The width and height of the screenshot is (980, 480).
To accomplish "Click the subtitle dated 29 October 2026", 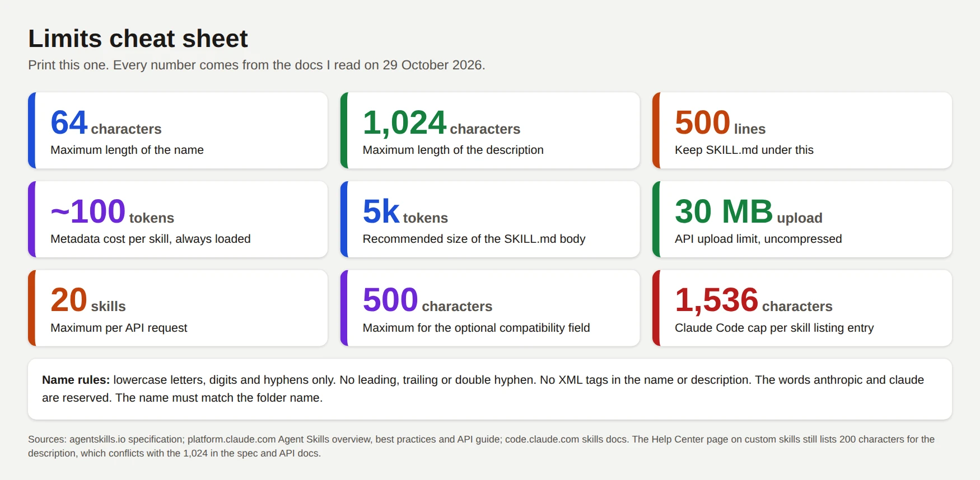I will pos(256,65).
